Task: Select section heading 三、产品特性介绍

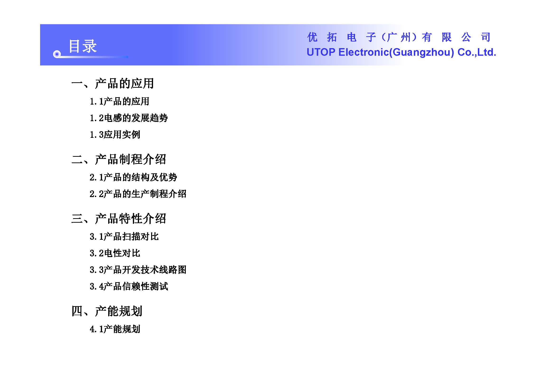Action: coord(119,219)
